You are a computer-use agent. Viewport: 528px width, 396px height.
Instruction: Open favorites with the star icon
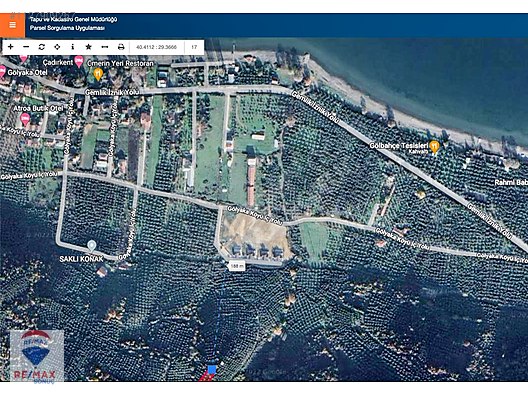pyautogui.click(x=89, y=47)
